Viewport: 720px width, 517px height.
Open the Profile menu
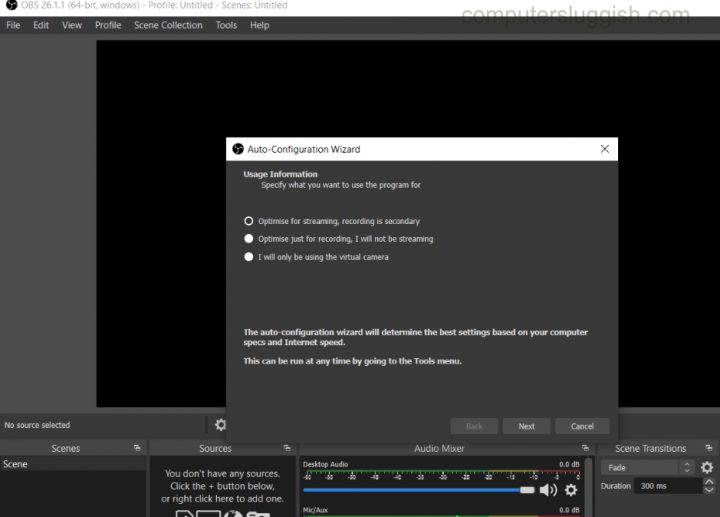click(x=108, y=25)
